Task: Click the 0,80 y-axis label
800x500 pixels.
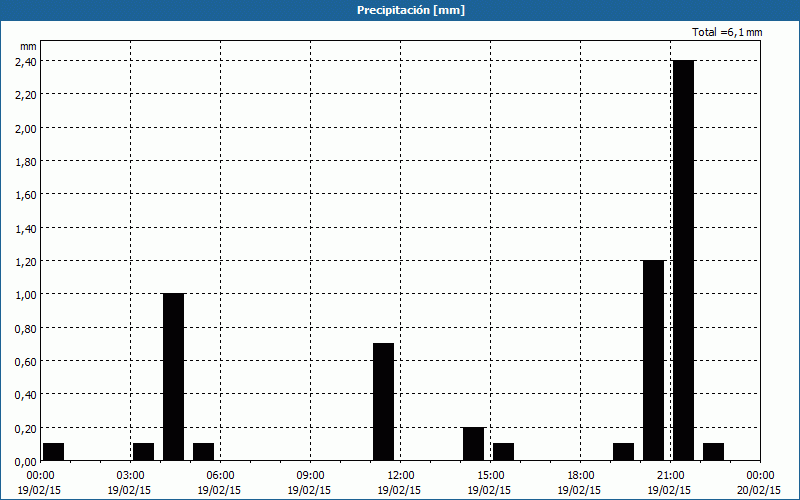Action: point(26,328)
